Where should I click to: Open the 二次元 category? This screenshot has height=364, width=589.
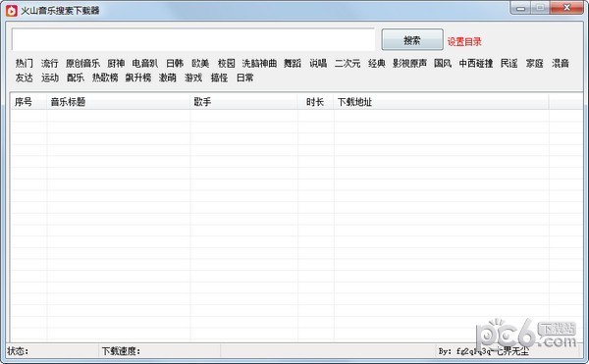(x=348, y=63)
